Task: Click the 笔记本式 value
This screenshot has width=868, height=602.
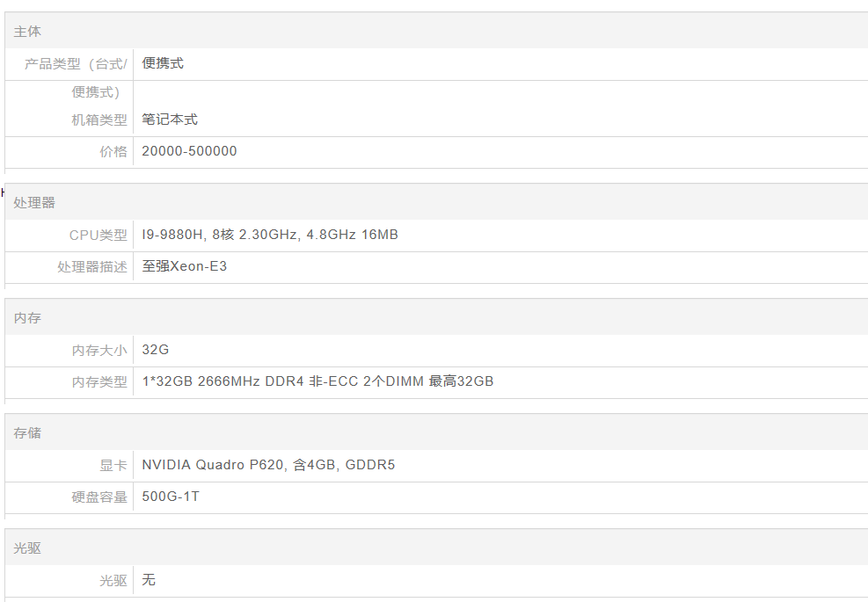Action: coord(170,120)
